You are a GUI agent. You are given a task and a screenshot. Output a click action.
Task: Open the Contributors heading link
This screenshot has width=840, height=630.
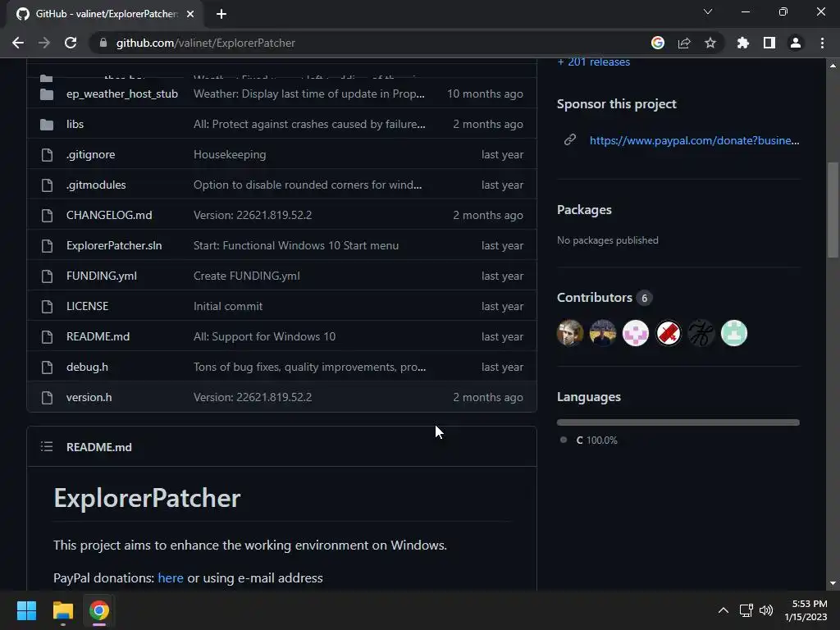(595, 297)
